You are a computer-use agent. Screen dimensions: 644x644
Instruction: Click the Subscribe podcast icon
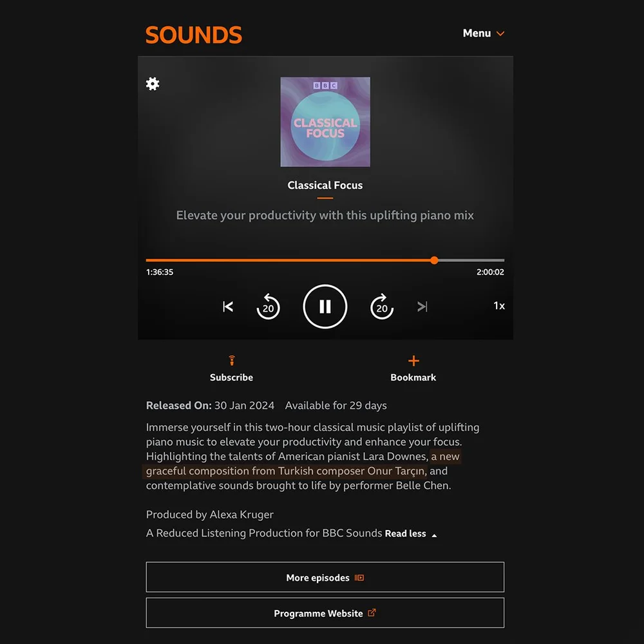(232, 360)
